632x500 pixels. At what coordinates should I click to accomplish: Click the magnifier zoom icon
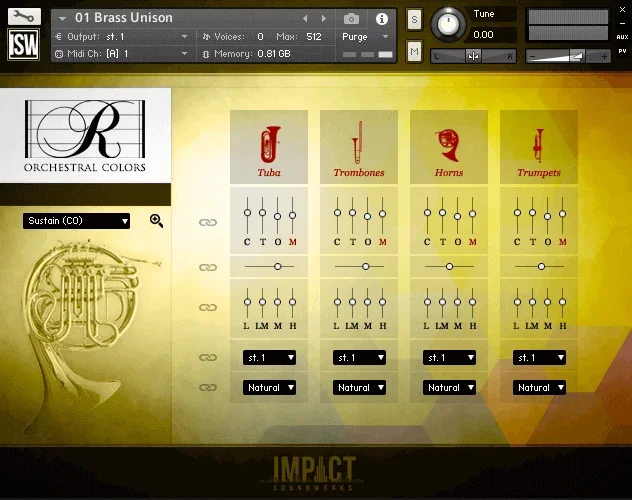click(156, 221)
